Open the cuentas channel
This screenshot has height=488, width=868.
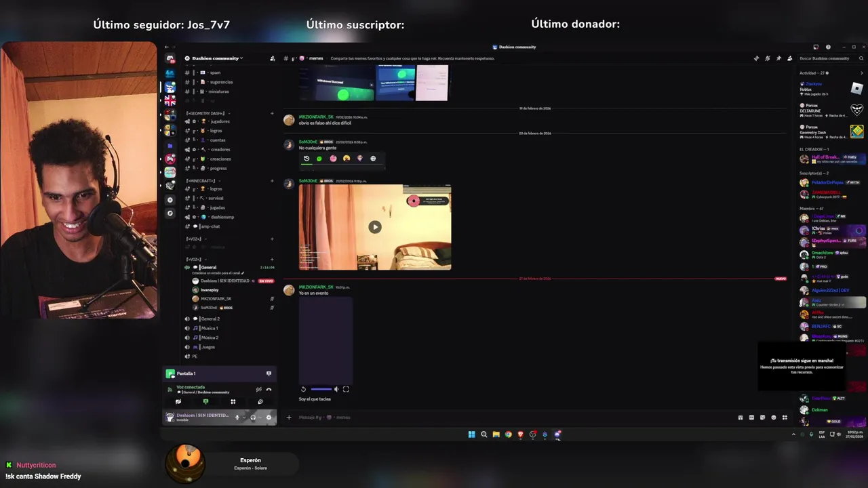pos(218,140)
